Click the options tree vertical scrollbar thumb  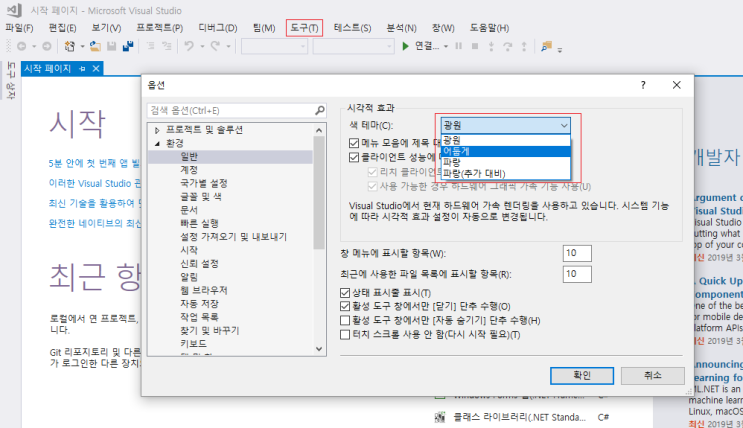[x=319, y=192]
